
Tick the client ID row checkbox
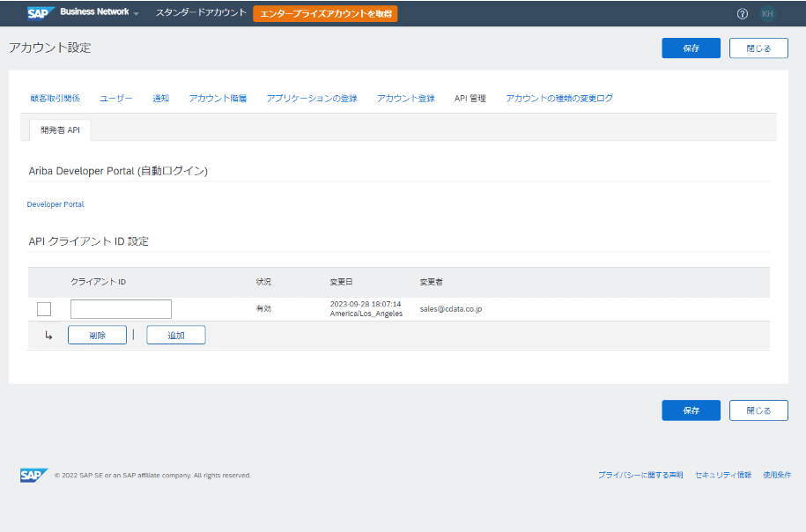pyautogui.click(x=44, y=309)
